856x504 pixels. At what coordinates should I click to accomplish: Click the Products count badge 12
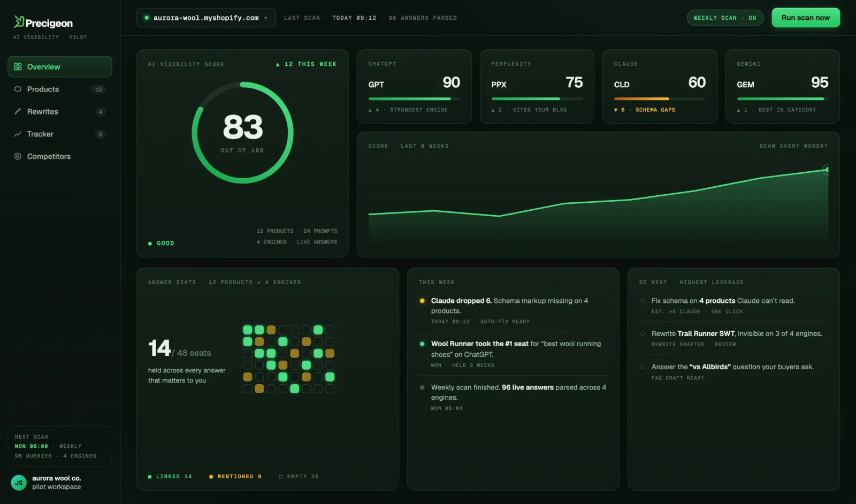click(x=98, y=89)
